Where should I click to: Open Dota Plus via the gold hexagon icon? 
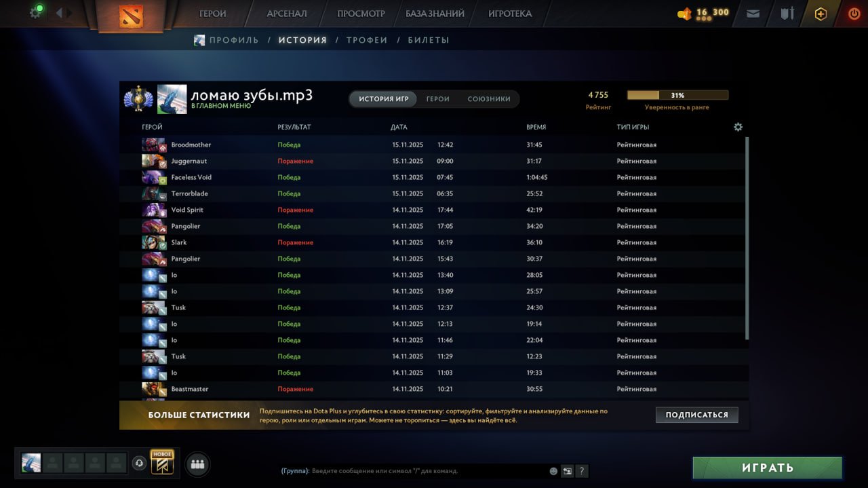pos(820,12)
